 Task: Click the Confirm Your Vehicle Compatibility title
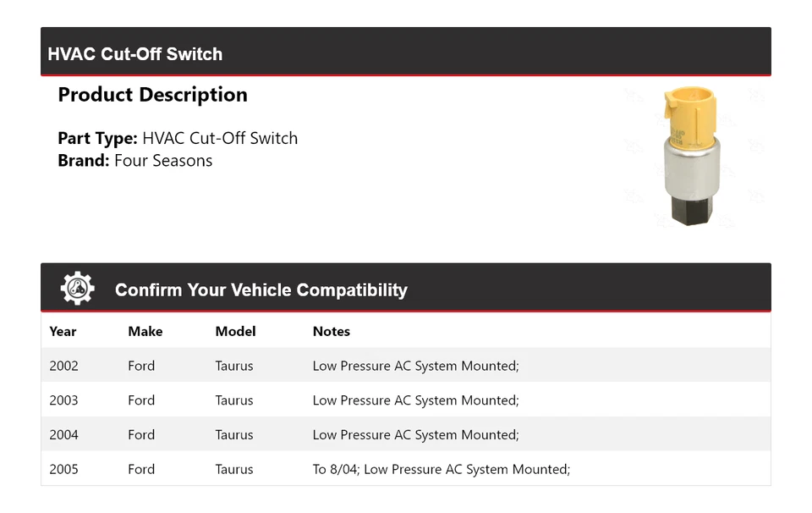tap(261, 290)
